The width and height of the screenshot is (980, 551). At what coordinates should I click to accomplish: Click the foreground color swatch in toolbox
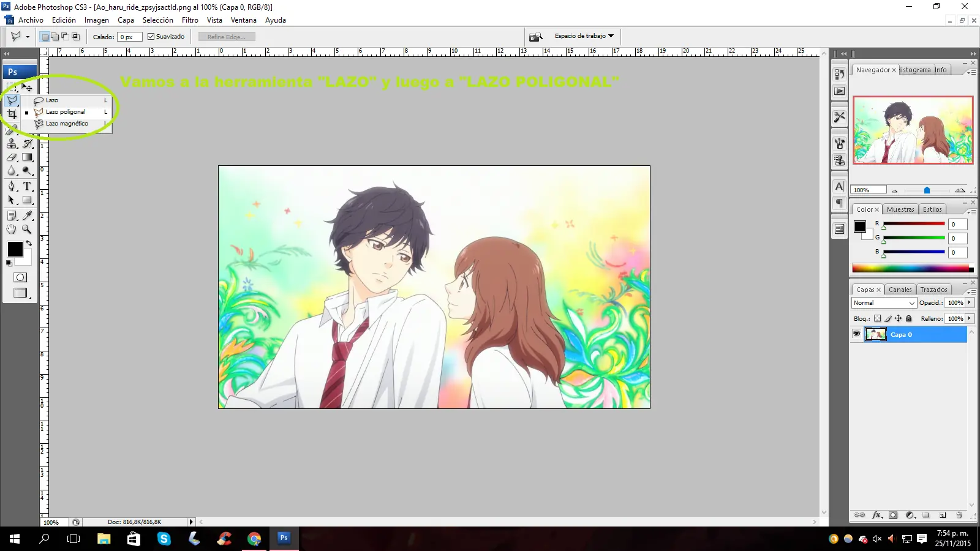pyautogui.click(x=15, y=249)
